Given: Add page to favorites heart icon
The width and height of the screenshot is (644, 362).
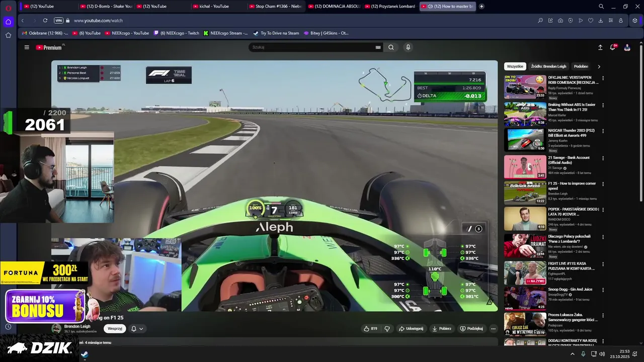Looking at the screenshot, I should pyautogui.click(x=591, y=21).
